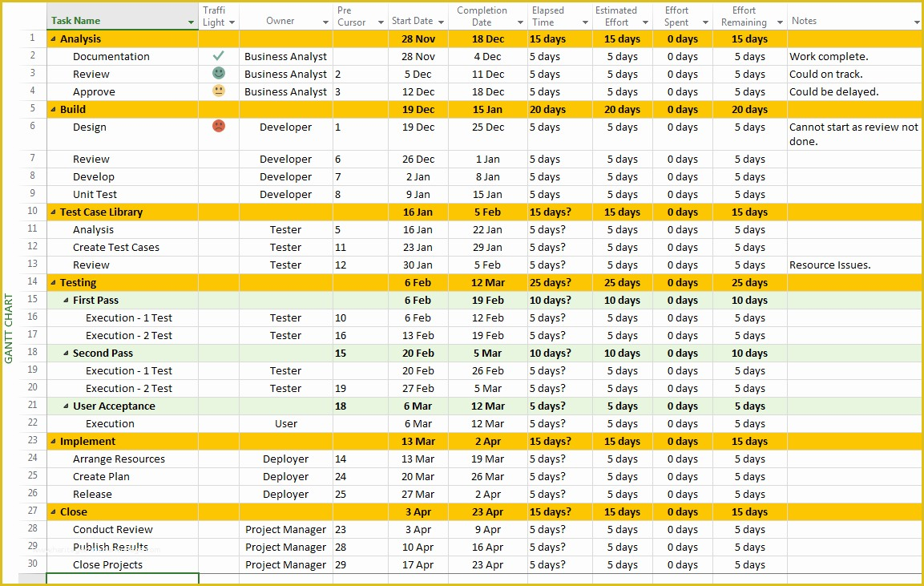Collapse the User Acceptance subgroup
924x586 pixels.
pyautogui.click(x=67, y=406)
